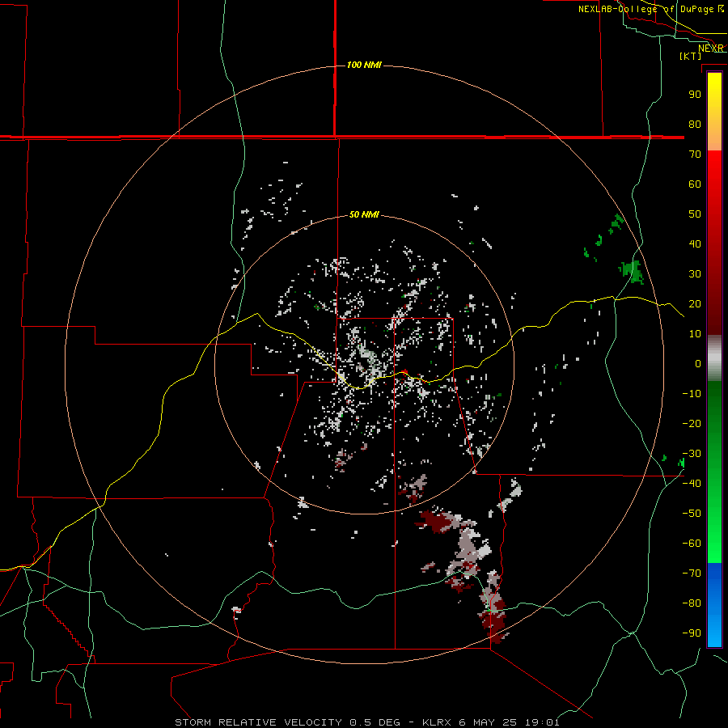Image resolution: width=728 pixels, height=728 pixels.
Task: Click the positive 70 scale value
Action: 695,154
